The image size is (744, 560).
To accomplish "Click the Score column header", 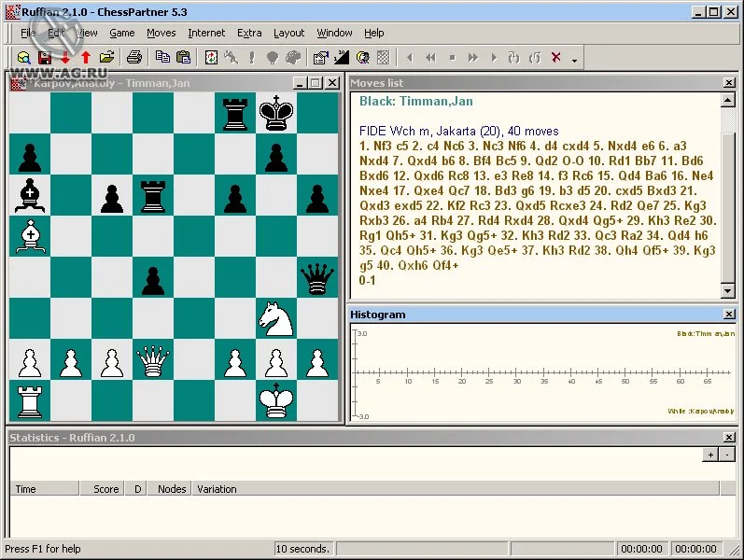I will tap(102, 489).
